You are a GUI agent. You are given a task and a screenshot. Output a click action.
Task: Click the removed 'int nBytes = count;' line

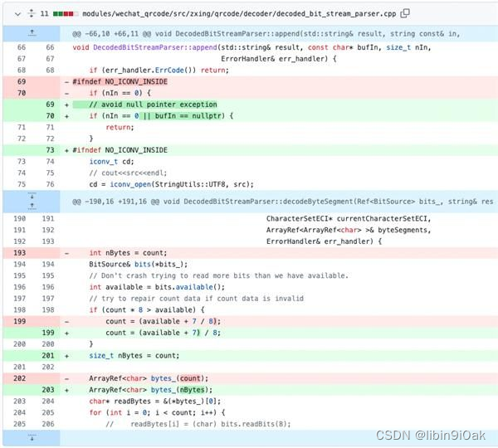click(128, 253)
